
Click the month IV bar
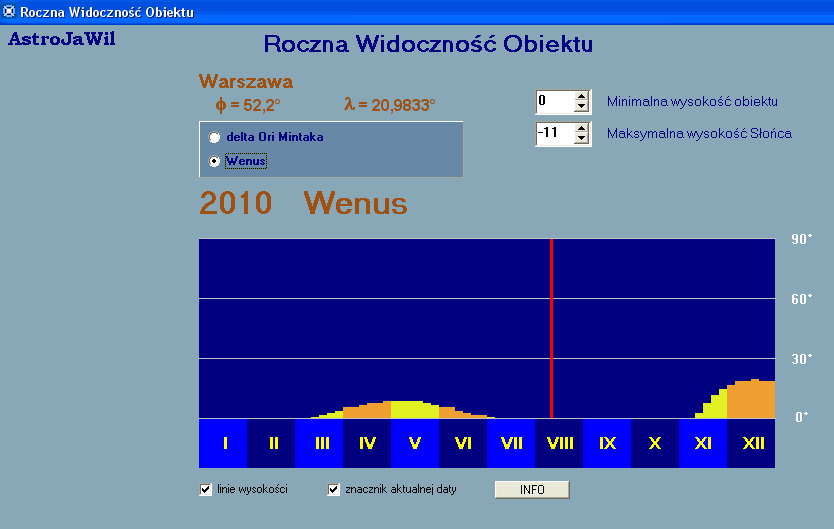point(367,443)
